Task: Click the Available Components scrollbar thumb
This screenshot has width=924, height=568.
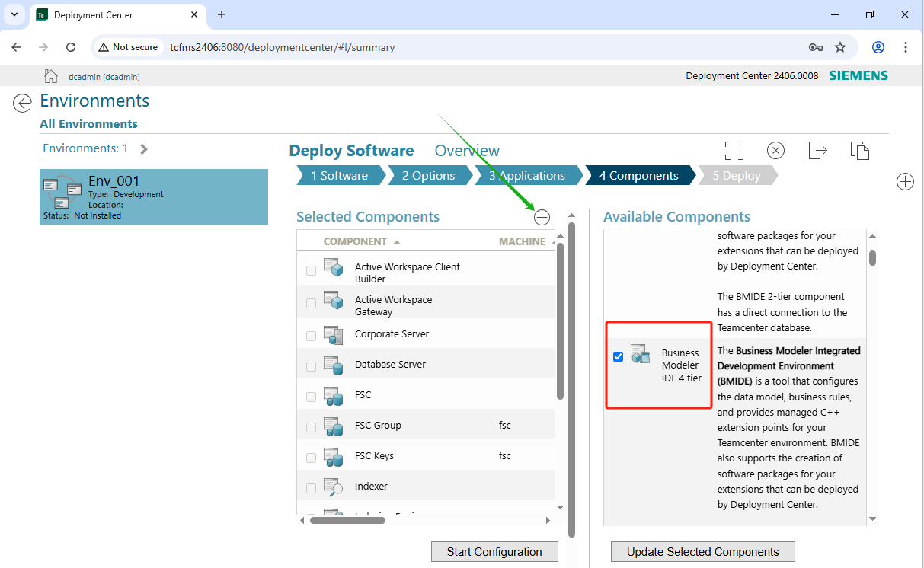Action: click(x=873, y=258)
